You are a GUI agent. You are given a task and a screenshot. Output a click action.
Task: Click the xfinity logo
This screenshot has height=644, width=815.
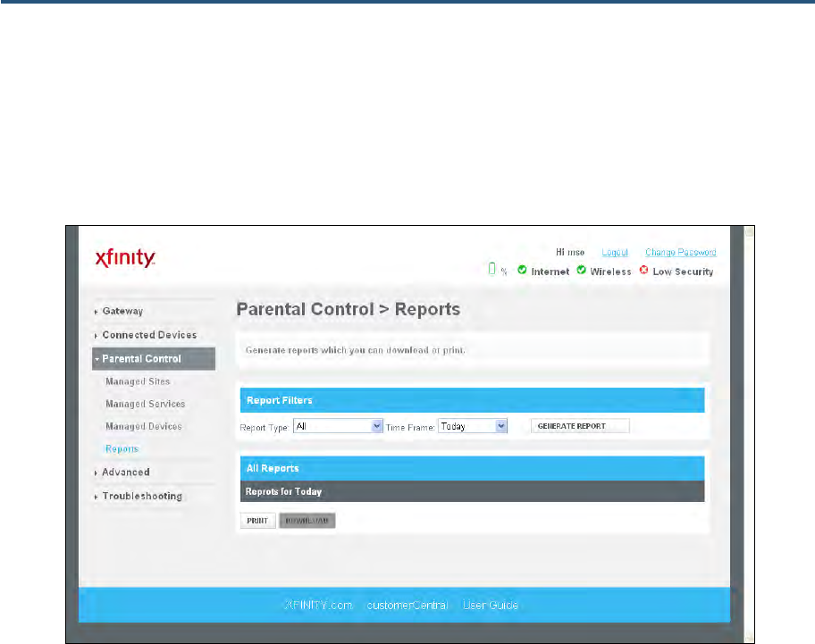click(125, 257)
